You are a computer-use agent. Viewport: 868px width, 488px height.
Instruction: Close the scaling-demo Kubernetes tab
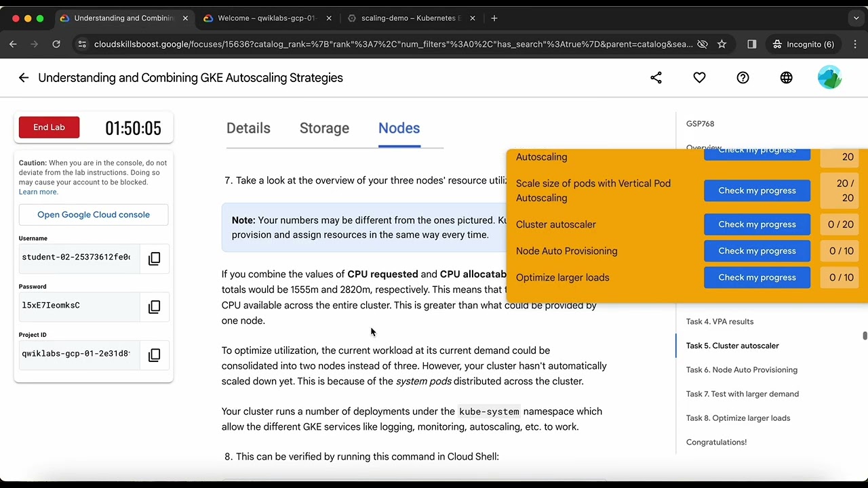(x=473, y=18)
